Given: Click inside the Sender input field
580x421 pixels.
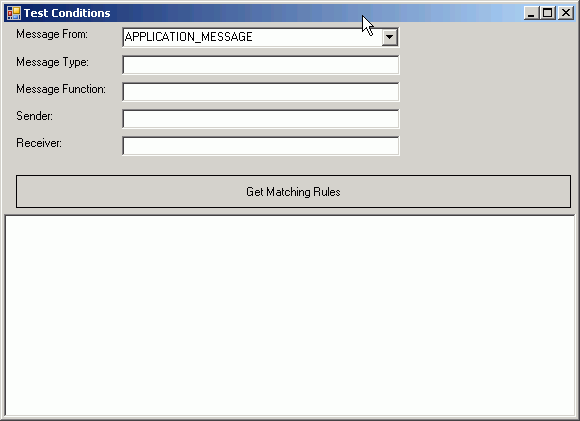Looking at the screenshot, I should pyautogui.click(x=261, y=119).
